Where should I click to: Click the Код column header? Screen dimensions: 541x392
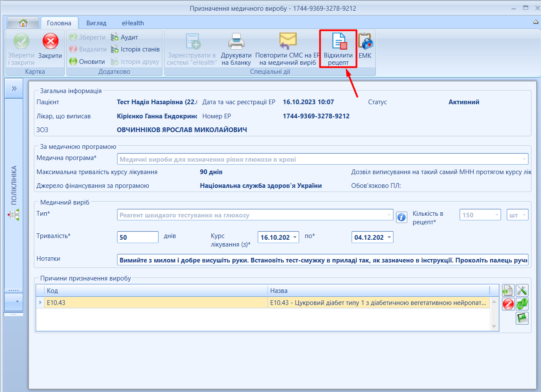point(156,291)
